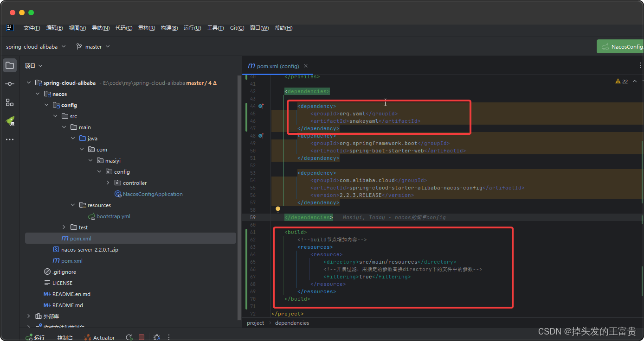Click the gutter override icon on line 44
This screenshot has height=341, width=644.
point(261,106)
